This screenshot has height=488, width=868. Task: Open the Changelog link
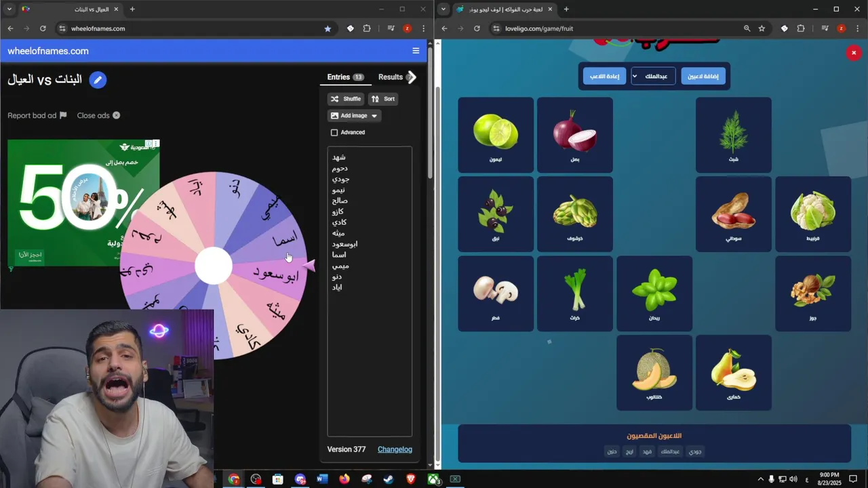coord(395,449)
